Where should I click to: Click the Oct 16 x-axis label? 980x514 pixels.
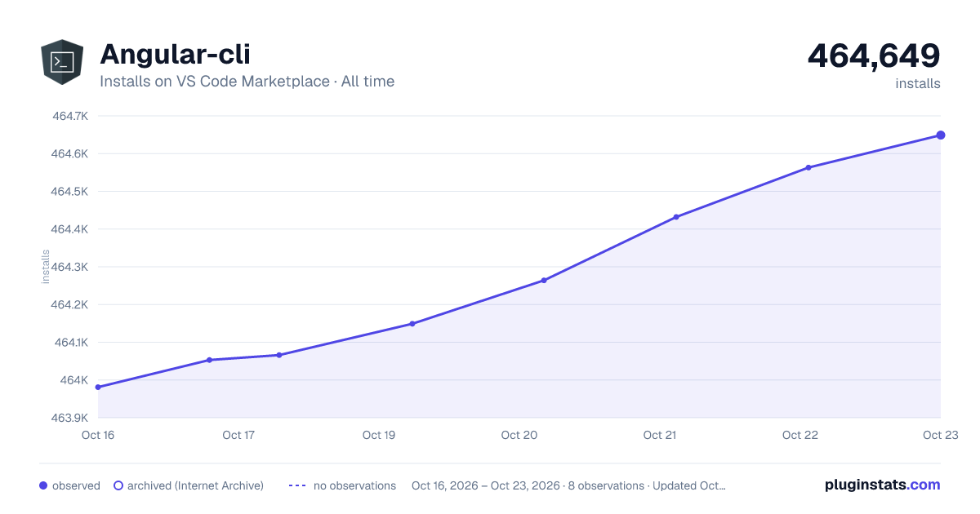point(98,435)
